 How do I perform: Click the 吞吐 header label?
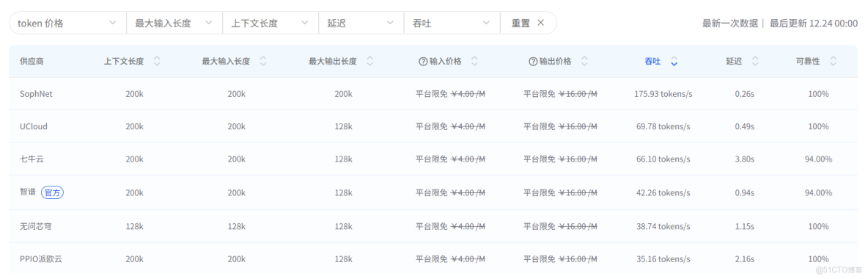[x=652, y=62]
